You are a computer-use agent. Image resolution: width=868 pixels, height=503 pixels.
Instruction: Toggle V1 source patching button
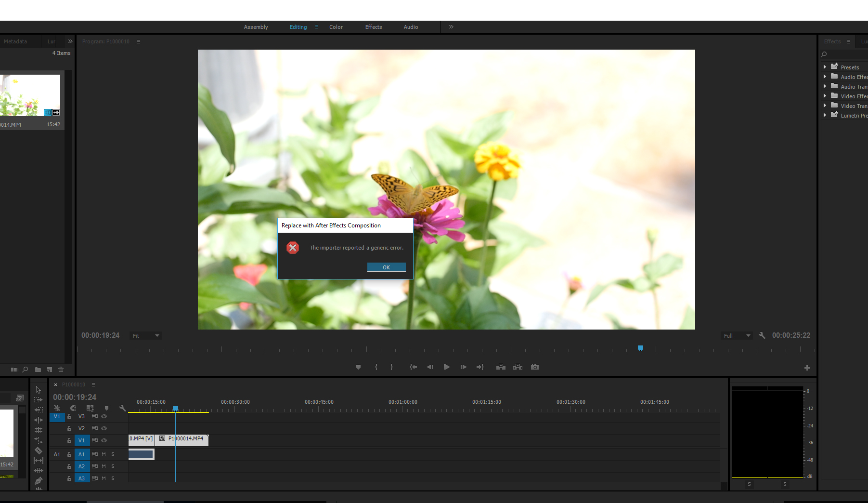(57, 417)
